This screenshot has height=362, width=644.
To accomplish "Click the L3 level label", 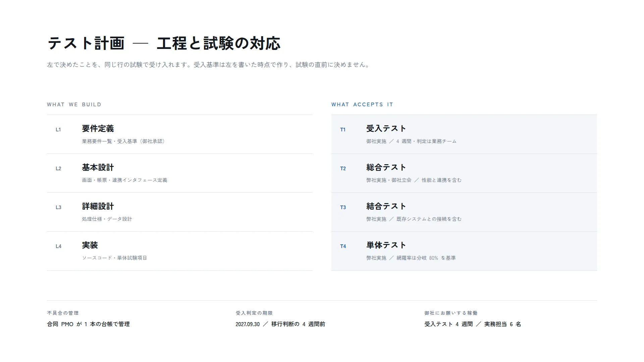I will [58, 207].
